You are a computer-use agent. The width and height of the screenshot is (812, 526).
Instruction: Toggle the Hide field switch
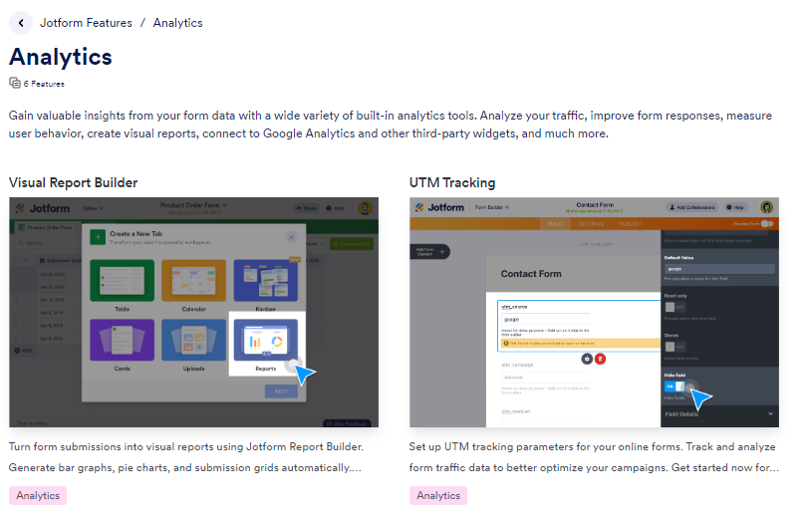pyautogui.click(x=675, y=387)
